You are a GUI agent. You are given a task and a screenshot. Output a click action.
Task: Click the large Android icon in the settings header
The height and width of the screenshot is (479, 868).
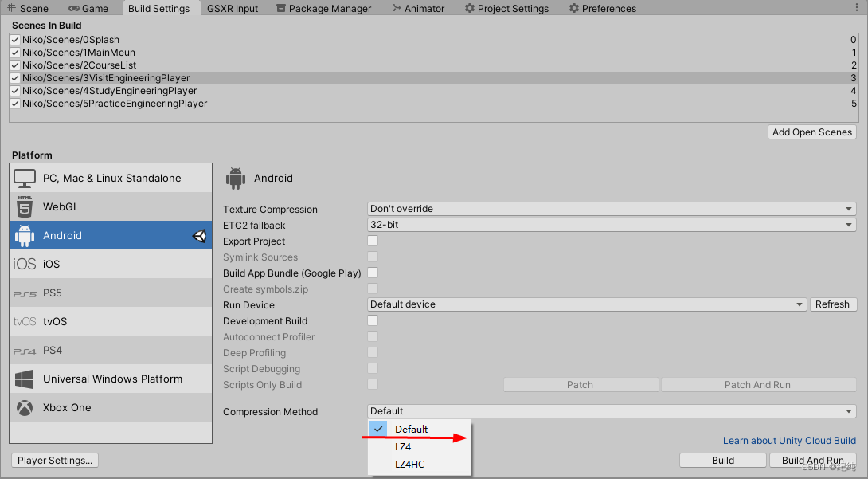[x=236, y=179]
